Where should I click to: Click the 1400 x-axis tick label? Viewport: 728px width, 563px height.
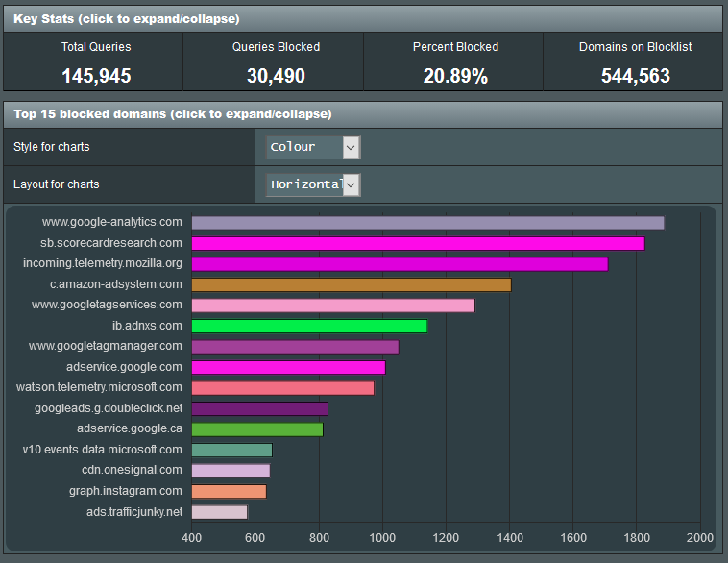[x=510, y=538]
